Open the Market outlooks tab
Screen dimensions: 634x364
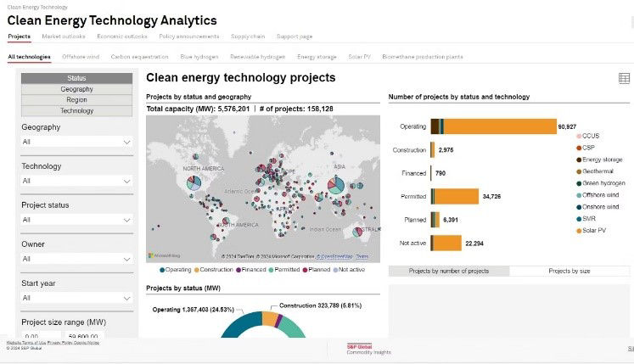coord(64,36)
